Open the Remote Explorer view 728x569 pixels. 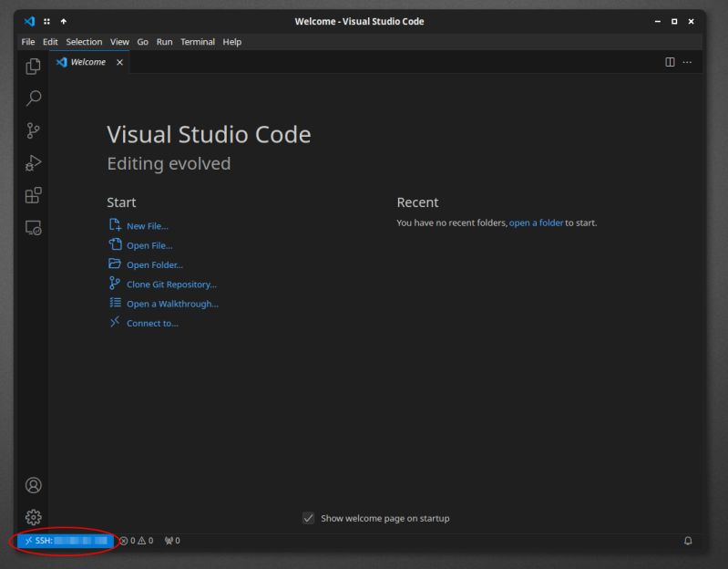click(x=34, y=228)
